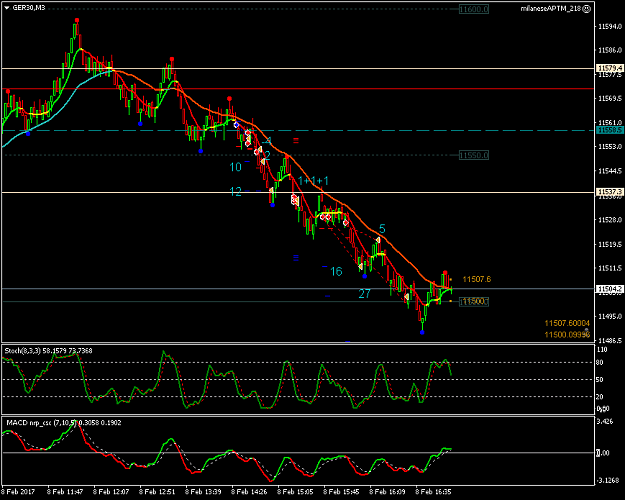Select the 11579.4 price tag on axis

[x=609, y=69]
